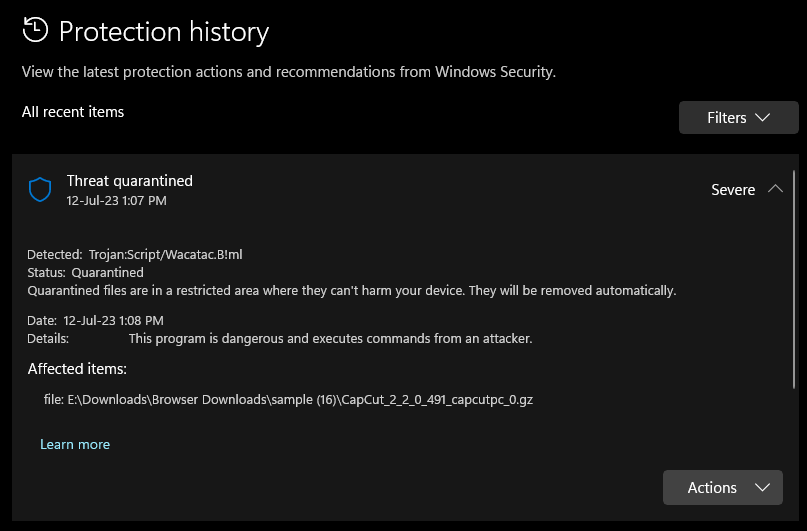Click the All recent items label
The height and width of the screenshot is (531, 807).
(x=73, y=112)
